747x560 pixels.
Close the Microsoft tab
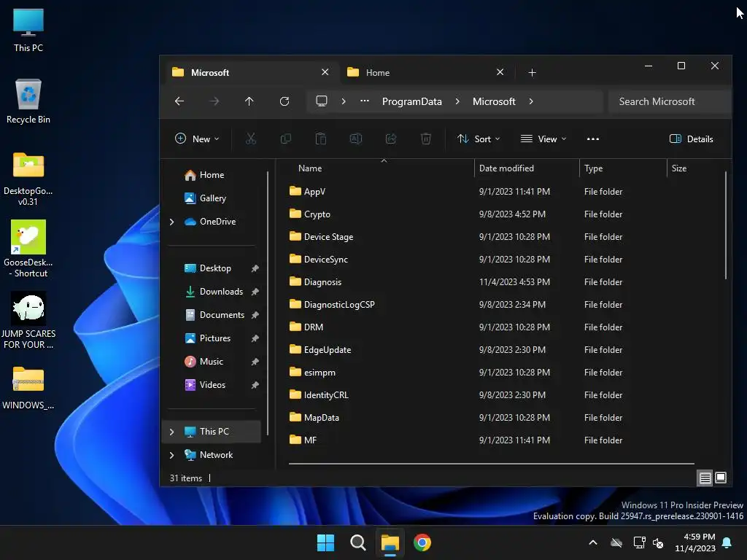pos(325,72)
